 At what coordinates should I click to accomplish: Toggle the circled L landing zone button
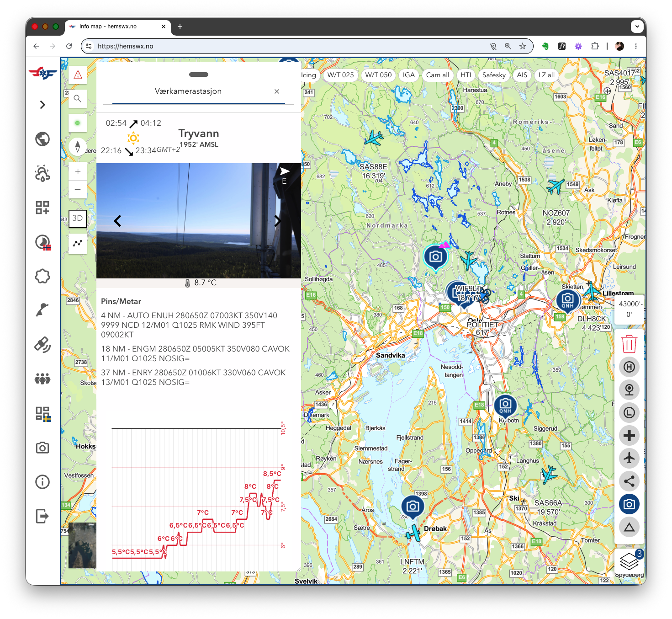629,412
